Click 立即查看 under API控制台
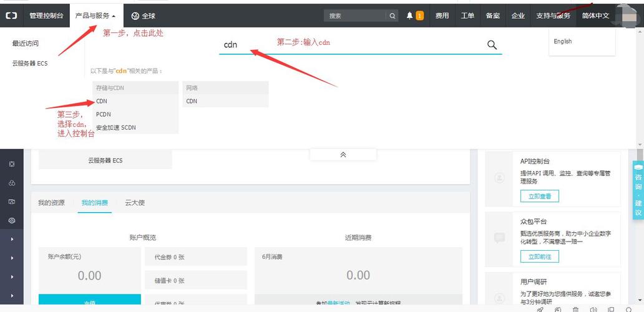Viewport: 644px width, 312px height. (540, 196)
